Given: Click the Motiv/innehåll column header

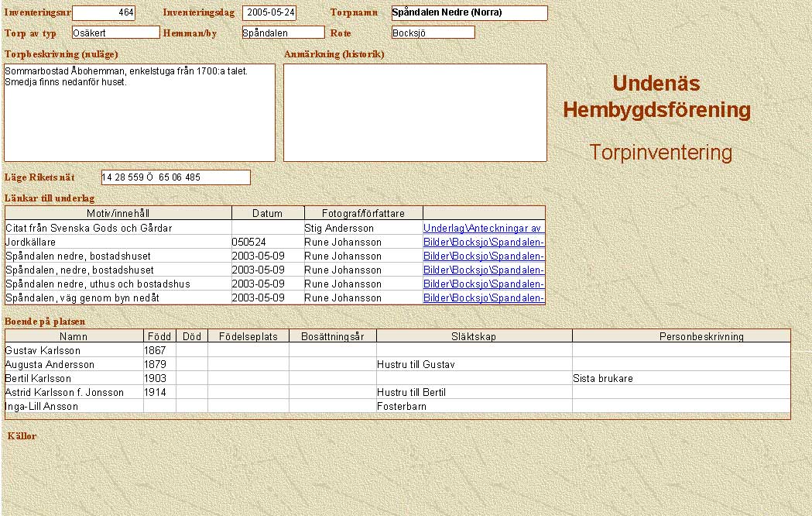Looking at the screenshot, I should pyautogui.click(x=118, y=213).
